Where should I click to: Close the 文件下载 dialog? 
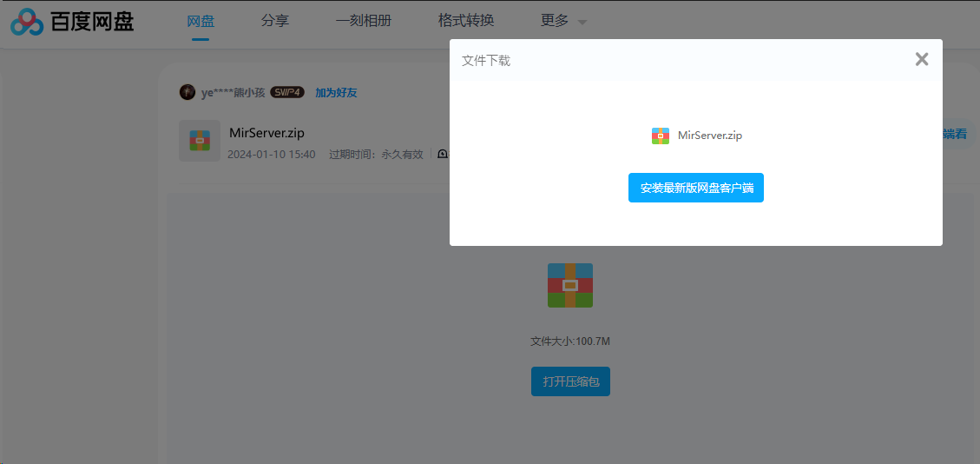pyautogui.click(x=922, y=59)
